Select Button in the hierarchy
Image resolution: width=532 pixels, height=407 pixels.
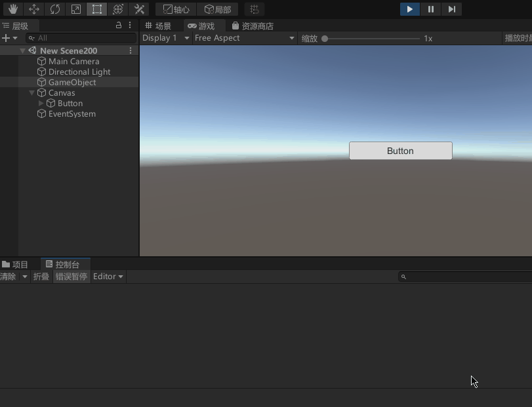point(70,104)
